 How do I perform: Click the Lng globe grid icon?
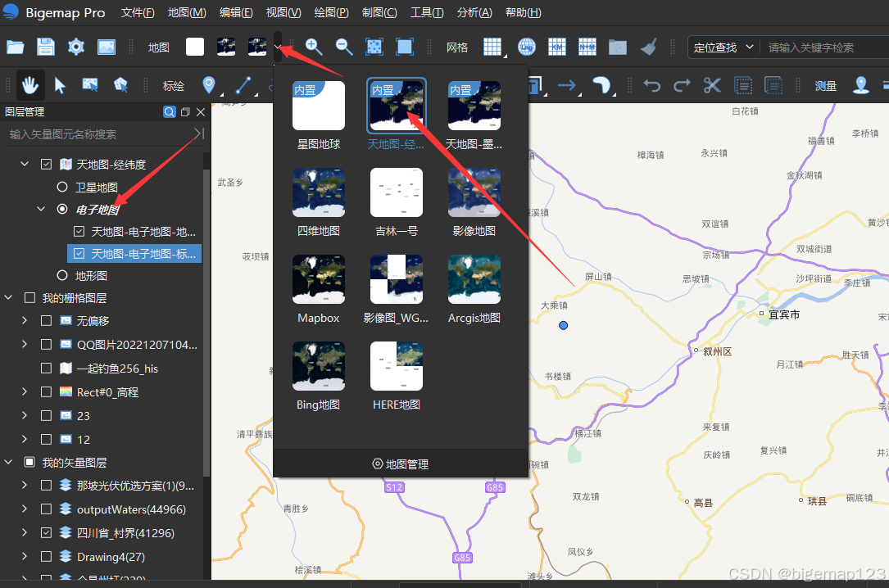tap(527, 47)
